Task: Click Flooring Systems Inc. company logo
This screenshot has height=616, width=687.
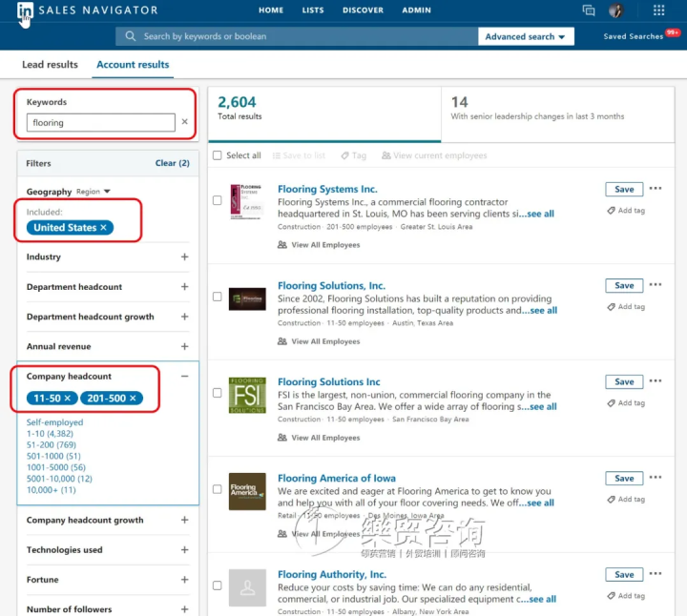Action: [247, 202]
